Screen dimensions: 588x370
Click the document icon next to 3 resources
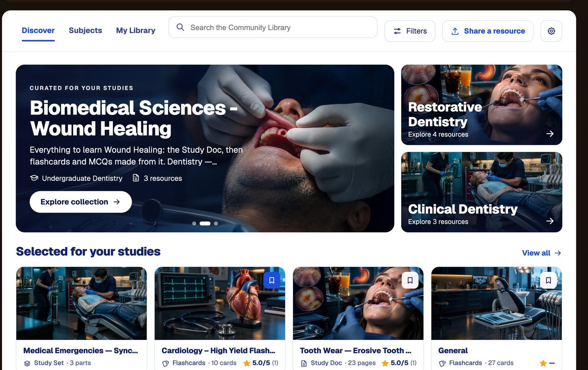[136, 178]
